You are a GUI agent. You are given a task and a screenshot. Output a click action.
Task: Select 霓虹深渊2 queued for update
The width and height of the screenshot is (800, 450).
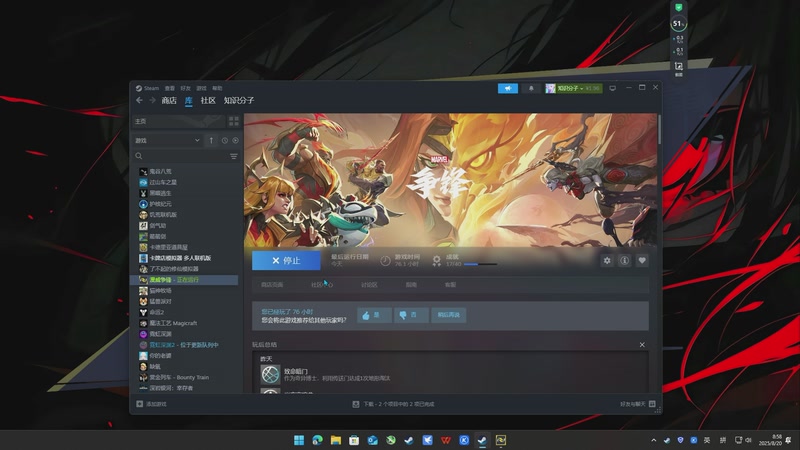186,345
